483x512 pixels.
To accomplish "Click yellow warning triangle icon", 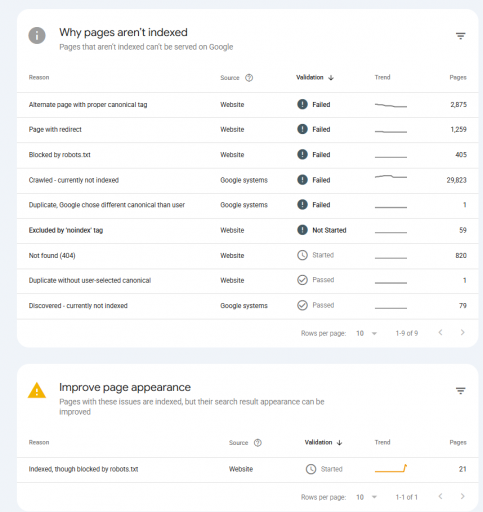I will [x=37, y=390].
